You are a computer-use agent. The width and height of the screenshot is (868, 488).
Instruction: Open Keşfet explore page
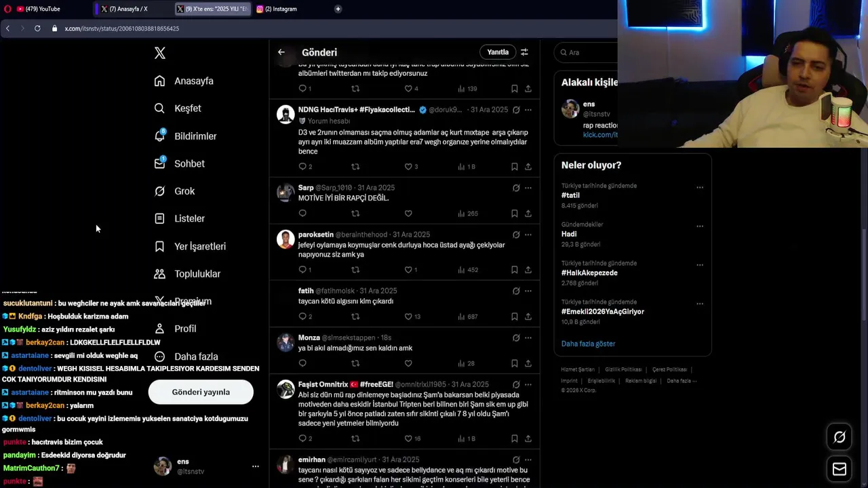[178, 108]
